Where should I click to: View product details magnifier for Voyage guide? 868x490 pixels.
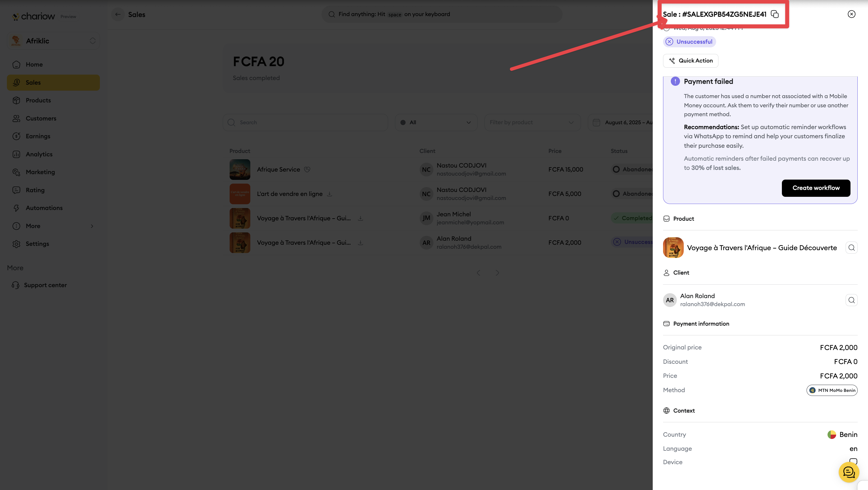tap(851, 248)
